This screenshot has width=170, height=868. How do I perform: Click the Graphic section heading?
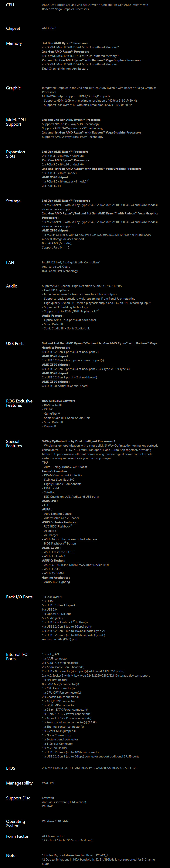13,88
